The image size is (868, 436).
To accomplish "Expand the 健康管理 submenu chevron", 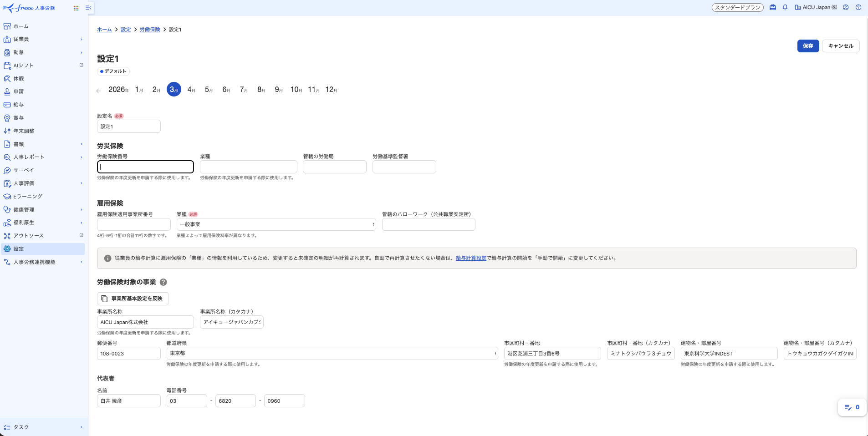I will 82,210.
